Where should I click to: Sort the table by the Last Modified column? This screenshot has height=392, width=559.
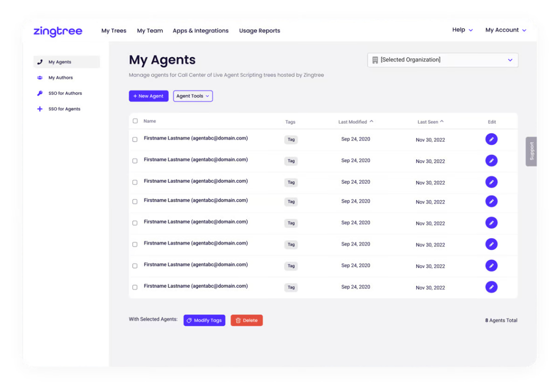pyautogui.click(x=355, y=122)
